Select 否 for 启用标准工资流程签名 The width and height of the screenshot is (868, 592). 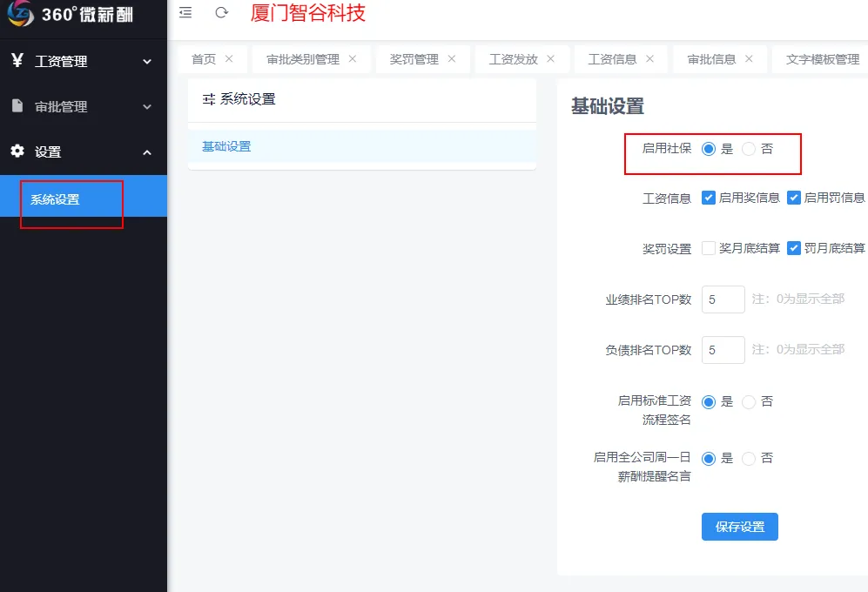click(x=749, y=402)
